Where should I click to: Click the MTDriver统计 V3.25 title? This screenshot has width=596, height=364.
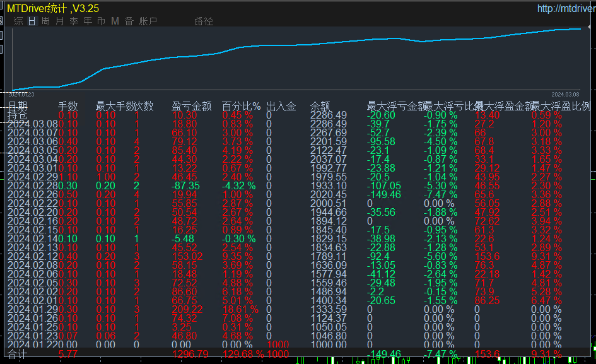coord(53,8)
